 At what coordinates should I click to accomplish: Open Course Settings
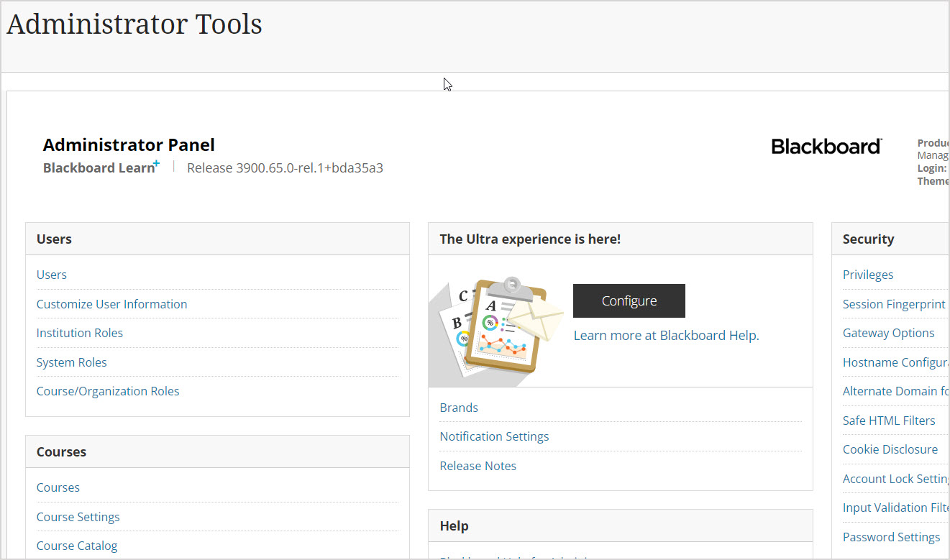point(78,517)
